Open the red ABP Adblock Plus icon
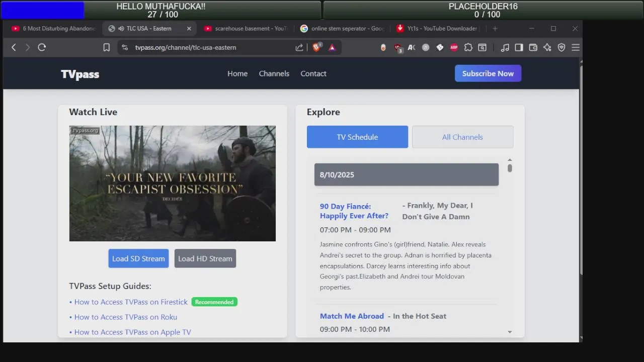The image size is (644, 362). coord(454,47)
